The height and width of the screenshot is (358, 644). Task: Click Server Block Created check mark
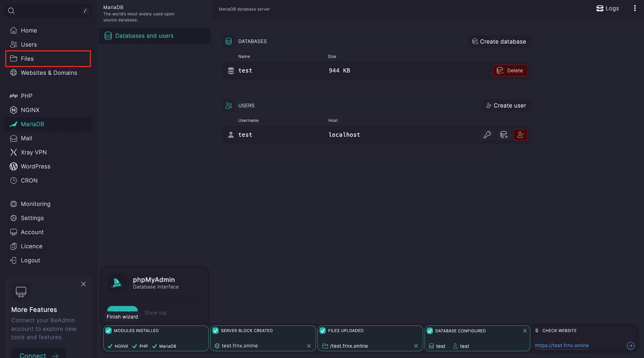[x=216, y=331]
